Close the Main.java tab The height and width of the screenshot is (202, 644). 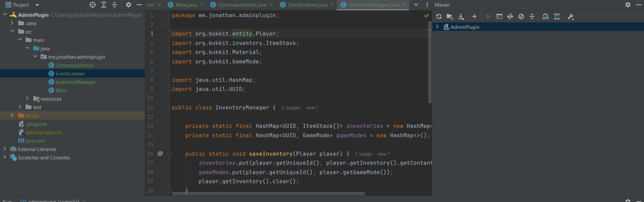[202, 5]
